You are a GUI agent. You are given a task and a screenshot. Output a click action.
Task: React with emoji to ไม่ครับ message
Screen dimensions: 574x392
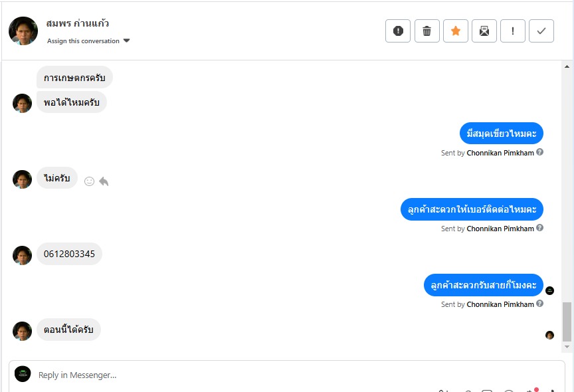tap(89, 181)
